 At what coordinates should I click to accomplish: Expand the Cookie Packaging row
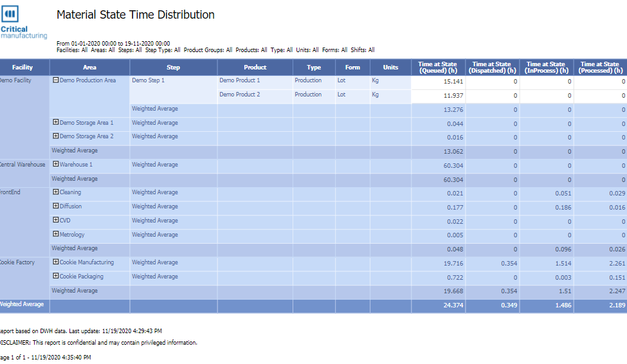coord(55,277)
